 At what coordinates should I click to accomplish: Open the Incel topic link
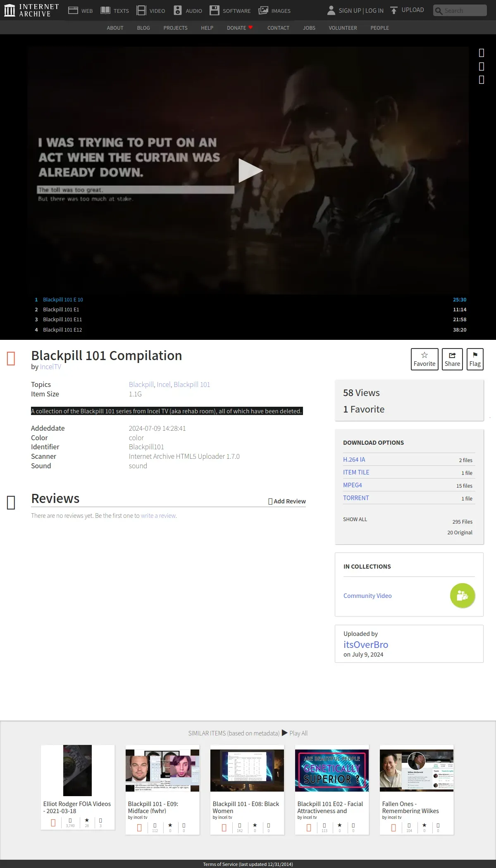click(x=164, y=384)
